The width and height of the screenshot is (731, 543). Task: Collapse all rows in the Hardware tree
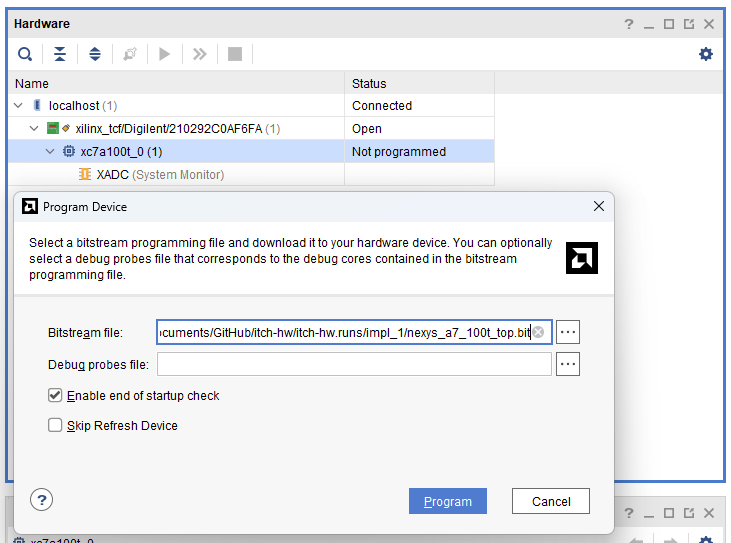pos(60,54)
